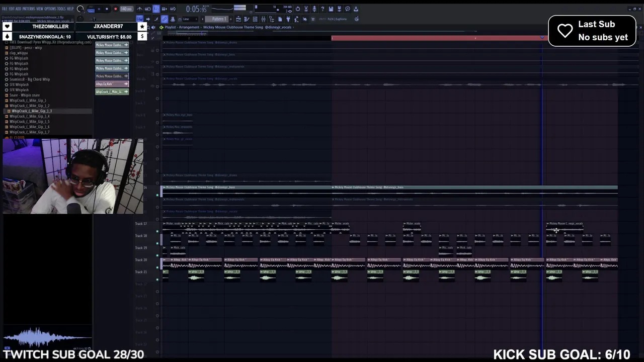The image size is (644, 362).
Task: Open the playlist view icon
Action: click(238, 19)
